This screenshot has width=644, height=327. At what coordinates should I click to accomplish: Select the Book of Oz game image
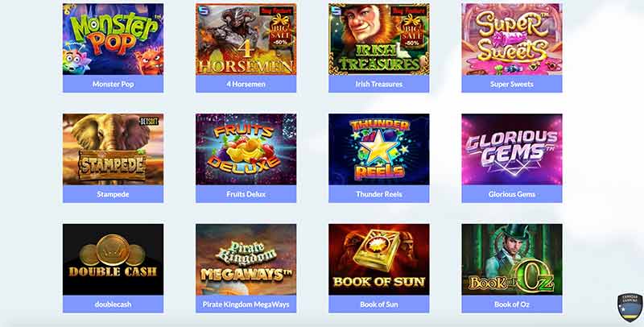[512, 259]
